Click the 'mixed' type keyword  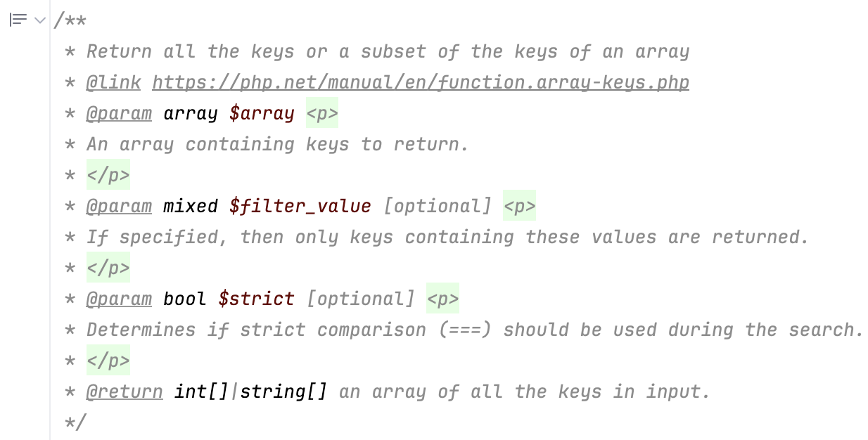191,206
